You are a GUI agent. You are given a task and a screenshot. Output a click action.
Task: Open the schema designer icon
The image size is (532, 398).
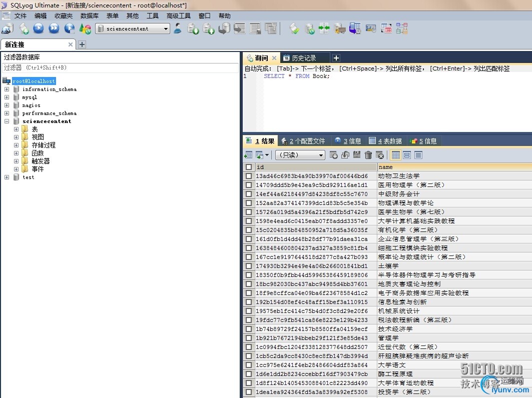(x=402, y=28)
